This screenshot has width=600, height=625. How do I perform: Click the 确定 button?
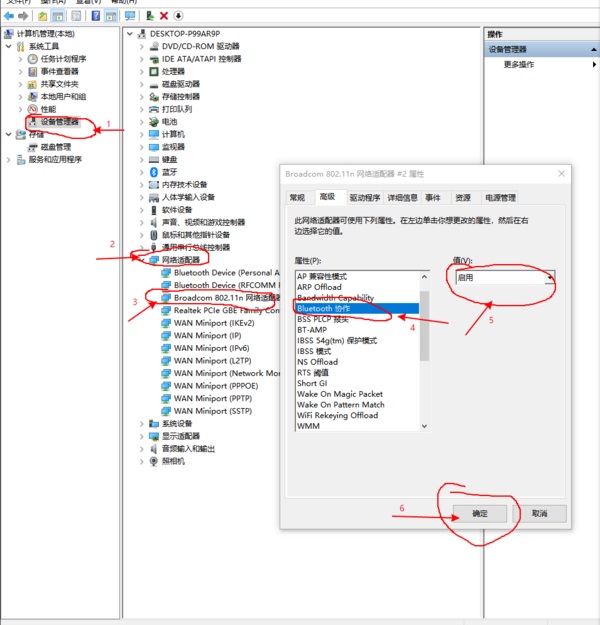tap(480, 513)
